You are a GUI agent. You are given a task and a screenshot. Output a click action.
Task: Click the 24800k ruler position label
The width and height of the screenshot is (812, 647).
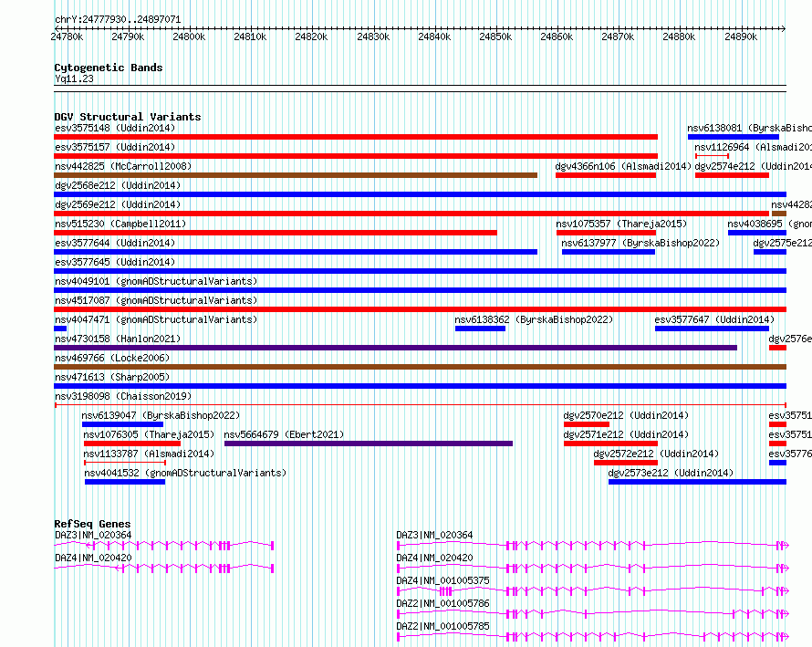point(189,37)
